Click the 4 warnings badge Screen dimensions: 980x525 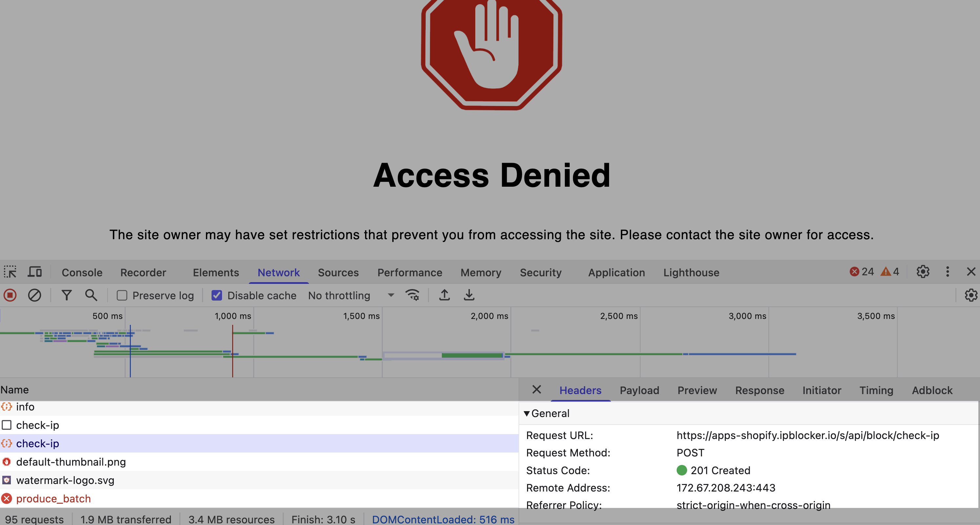tap(890, 272)
